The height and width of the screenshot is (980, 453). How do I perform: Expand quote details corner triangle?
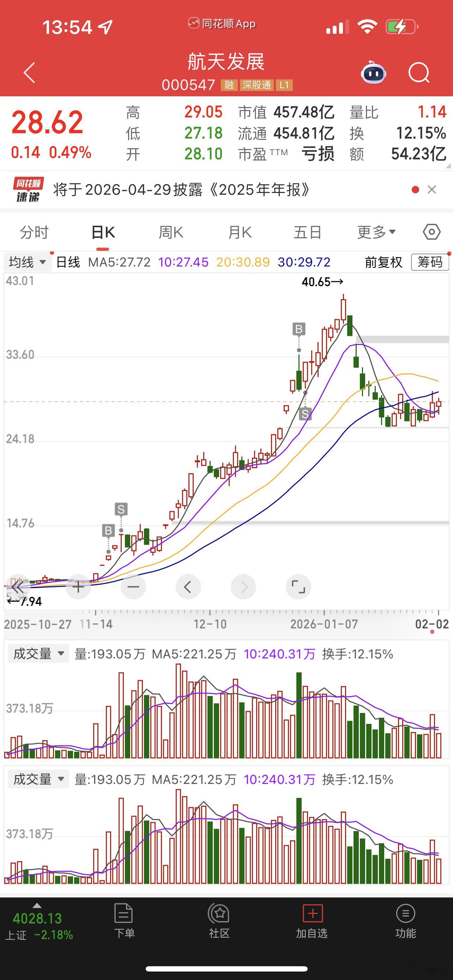pos(448,165)
